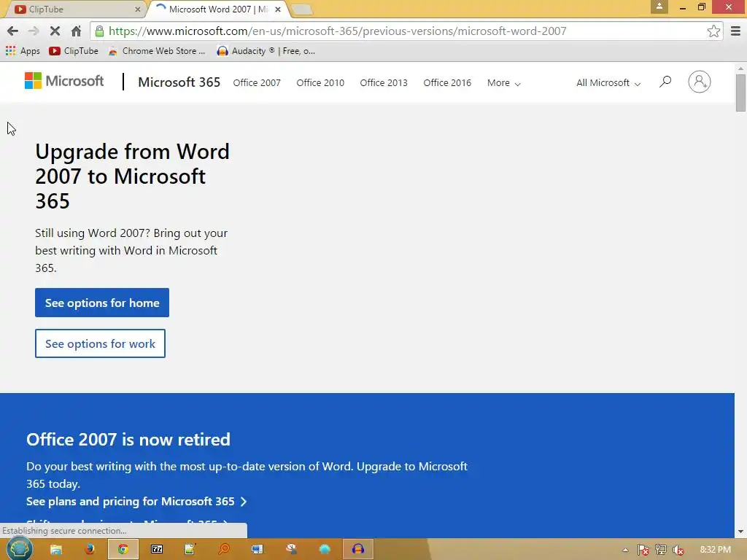Open the Audacity headphones taskbar icon
Screen dimensions: 747x560
click(357, 550)
